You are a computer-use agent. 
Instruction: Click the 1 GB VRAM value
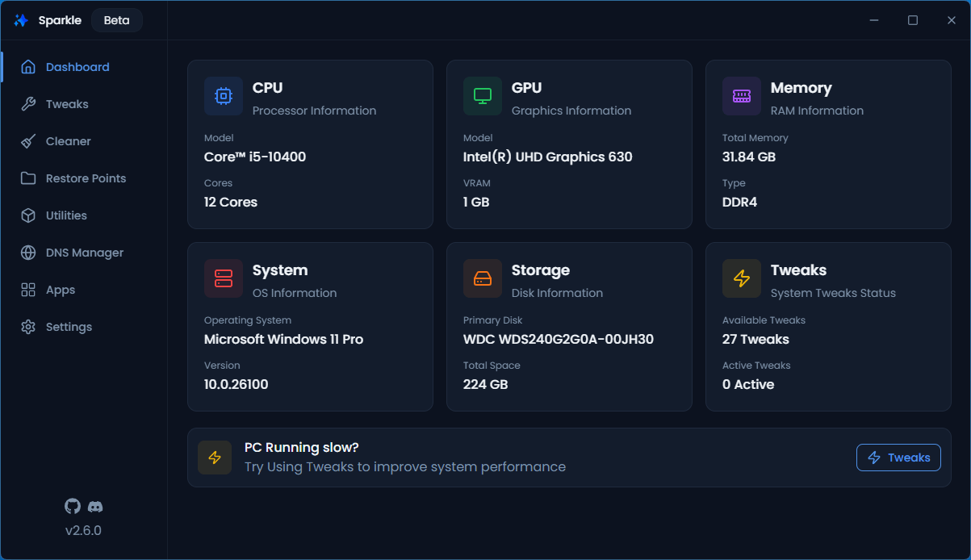476,202
